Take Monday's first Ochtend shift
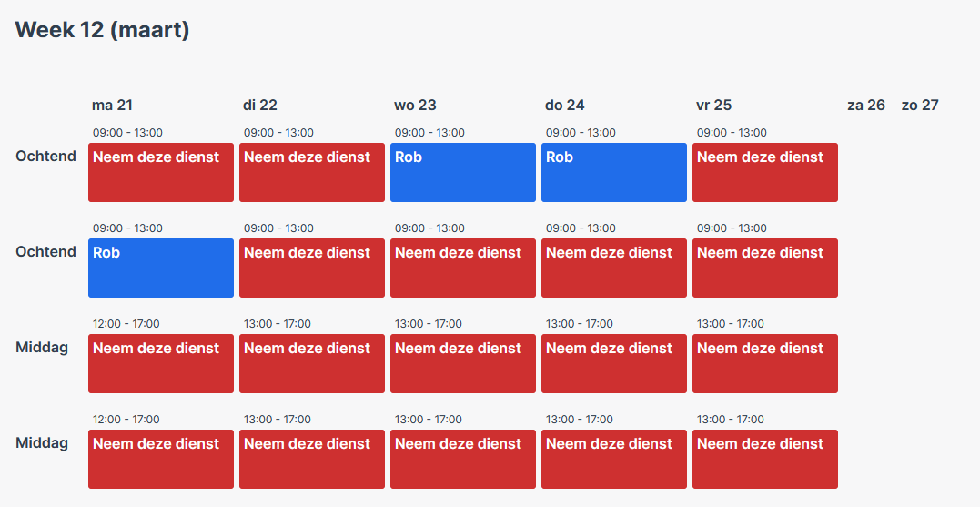Viewport: 980px width, 507px height. [x=161, y=173]
